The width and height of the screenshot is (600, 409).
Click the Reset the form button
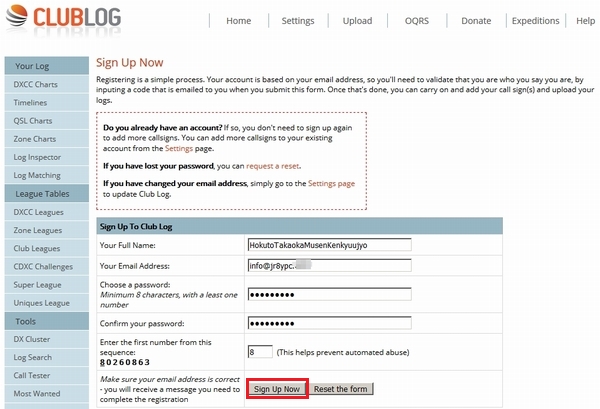[x=341, y=389]
